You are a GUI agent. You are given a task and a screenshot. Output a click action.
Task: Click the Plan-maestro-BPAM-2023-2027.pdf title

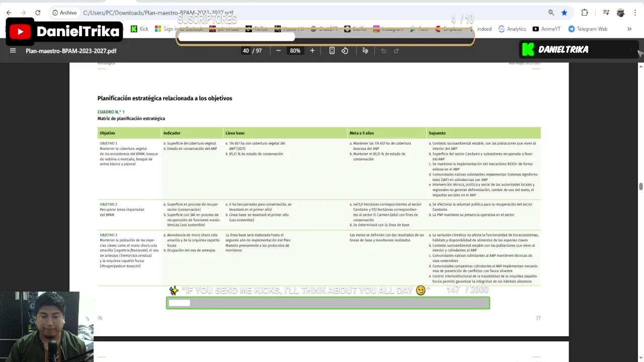71,51
